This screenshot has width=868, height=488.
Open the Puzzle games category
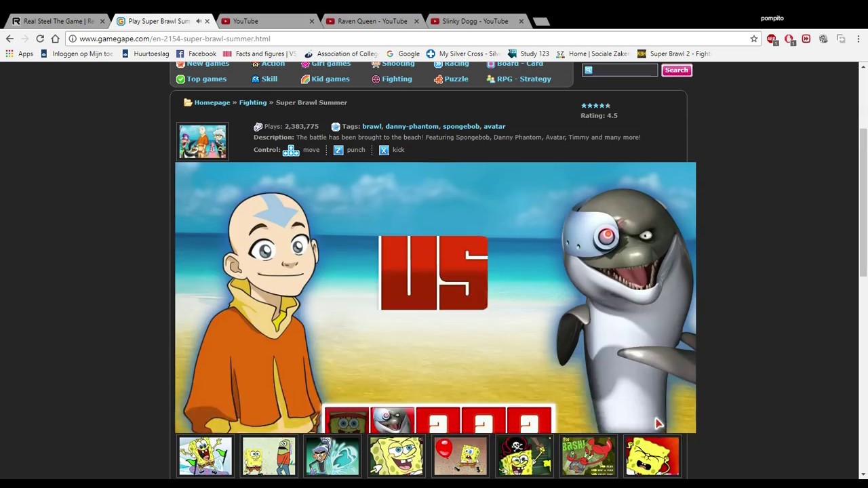(x=451, y=79)
